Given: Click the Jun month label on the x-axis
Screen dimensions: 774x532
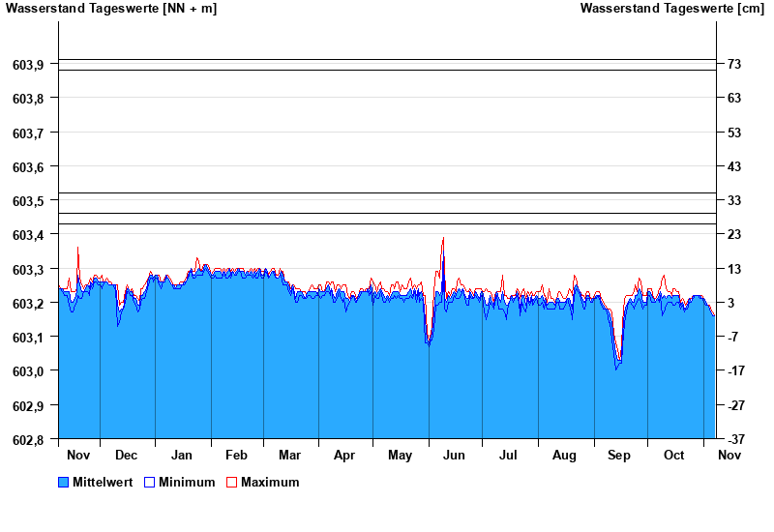Looking at the screenshot, I should point(453,455).
